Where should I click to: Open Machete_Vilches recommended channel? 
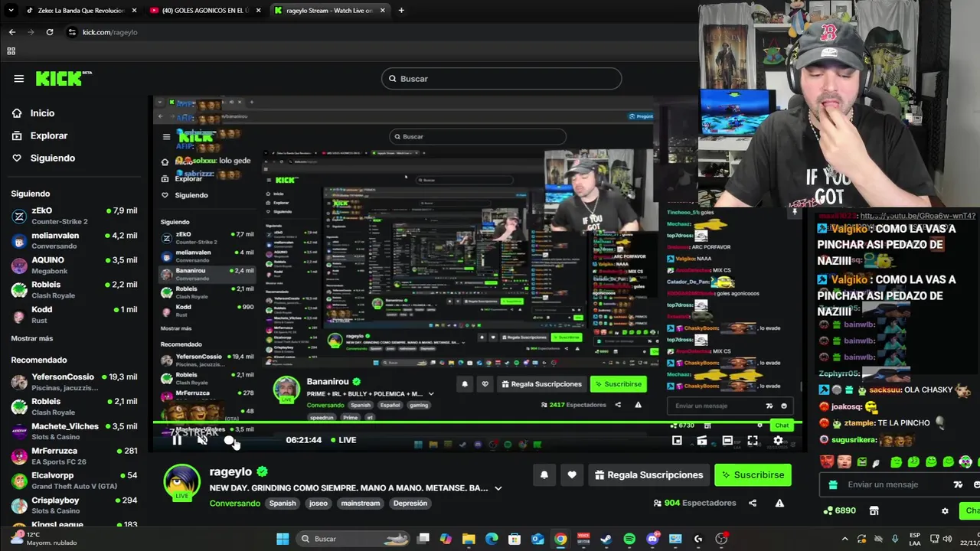[73, 432]
